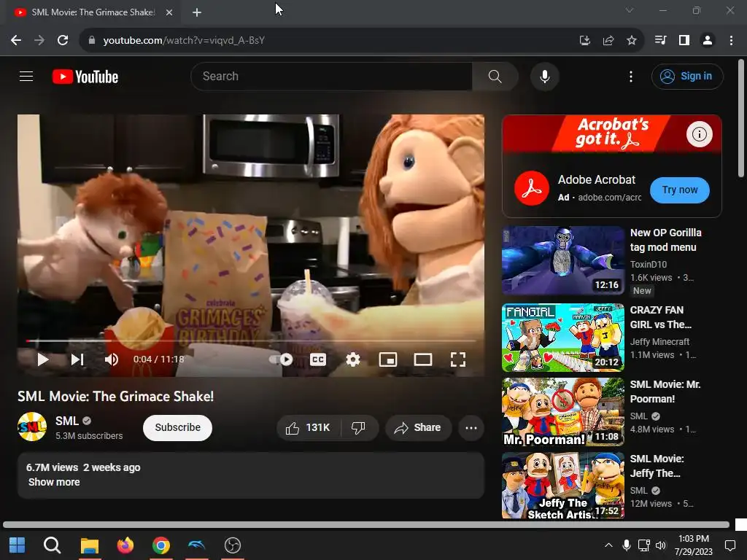
Task: Open YouTube settings three-dot menu
Action: pos(631,76)
